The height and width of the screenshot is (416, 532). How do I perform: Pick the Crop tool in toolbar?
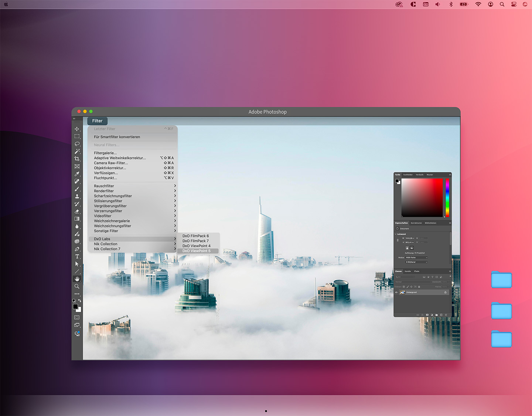(77, 159)
